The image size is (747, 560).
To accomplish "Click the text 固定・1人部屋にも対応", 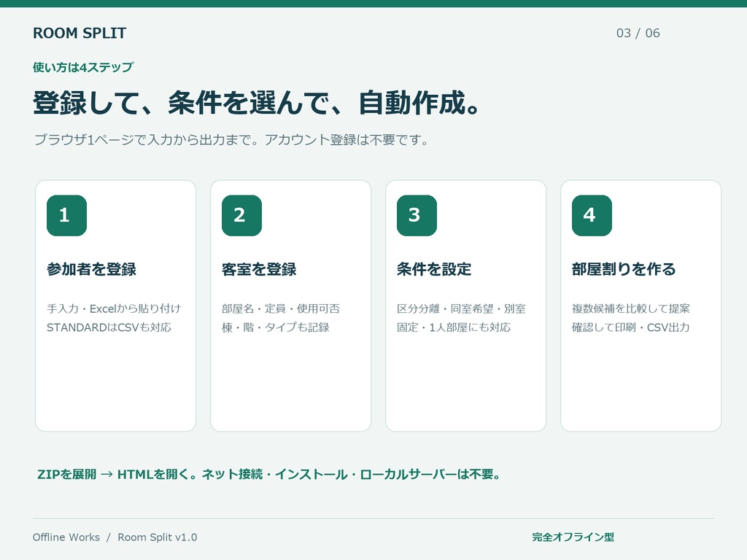I will [x=454, y=327].
